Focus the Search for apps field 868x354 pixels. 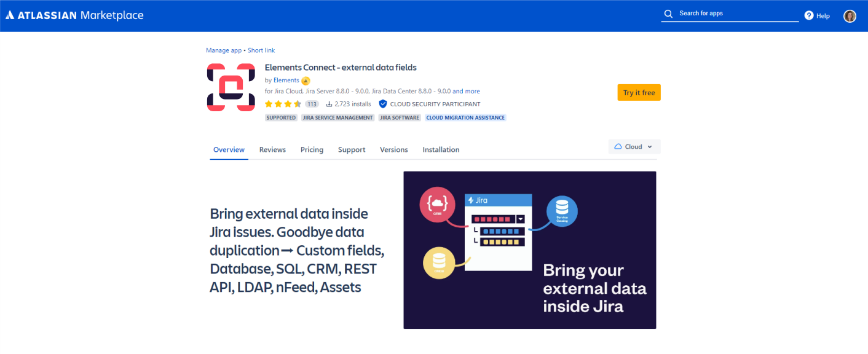736,14
